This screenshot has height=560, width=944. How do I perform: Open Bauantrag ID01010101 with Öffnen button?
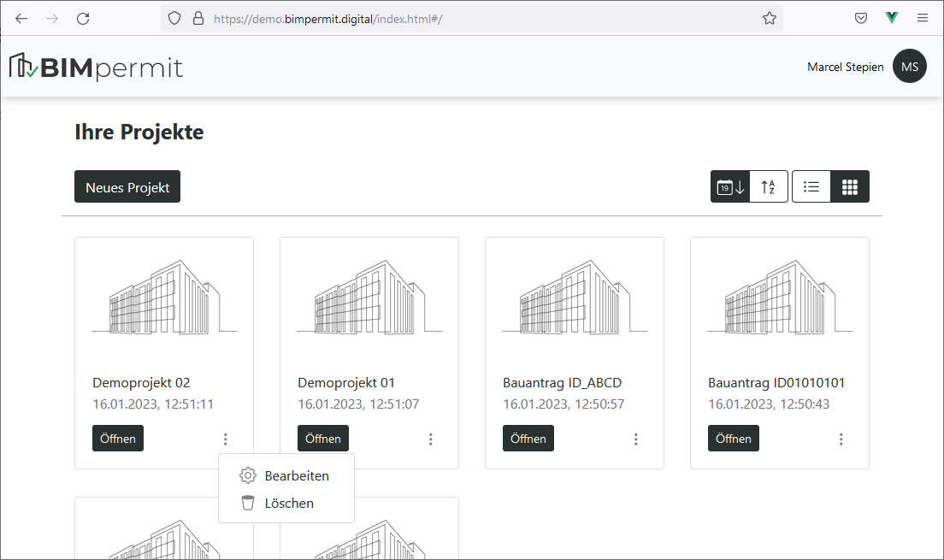tap(734, 439)
